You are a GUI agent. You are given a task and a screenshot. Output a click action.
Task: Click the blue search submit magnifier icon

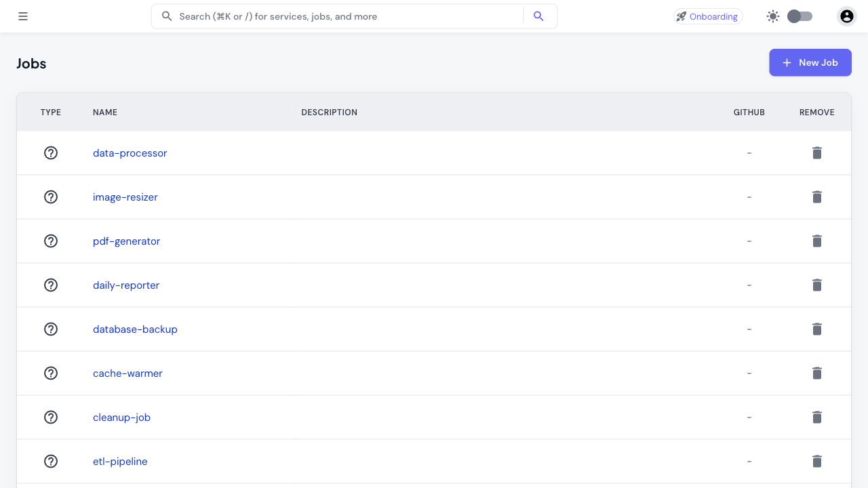(x=538, y=16)
